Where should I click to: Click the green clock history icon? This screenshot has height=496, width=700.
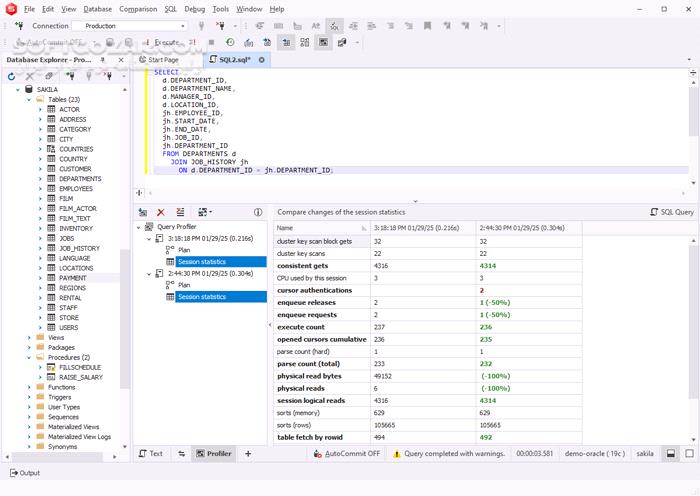230,42
